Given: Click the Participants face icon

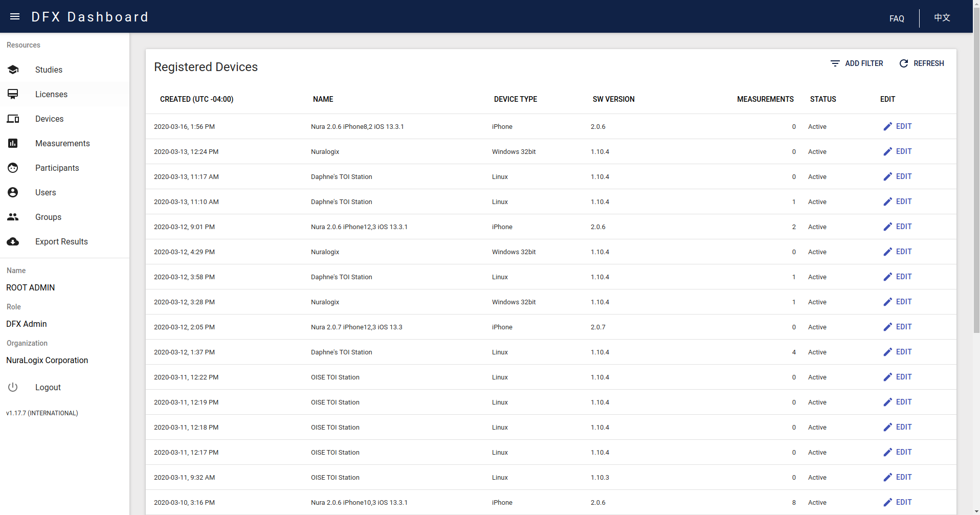Looking at the screenshot, I should [13, 168].
